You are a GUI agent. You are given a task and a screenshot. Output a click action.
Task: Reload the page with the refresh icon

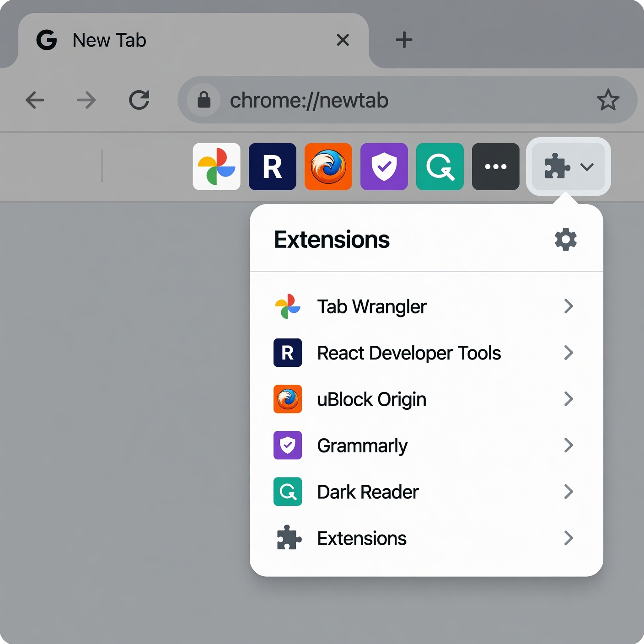139,100
